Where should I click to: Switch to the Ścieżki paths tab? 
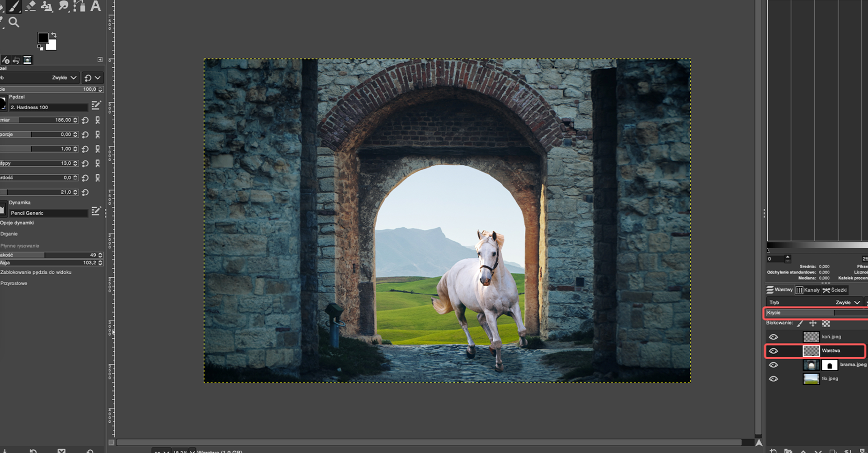click(x=835, y=290)
